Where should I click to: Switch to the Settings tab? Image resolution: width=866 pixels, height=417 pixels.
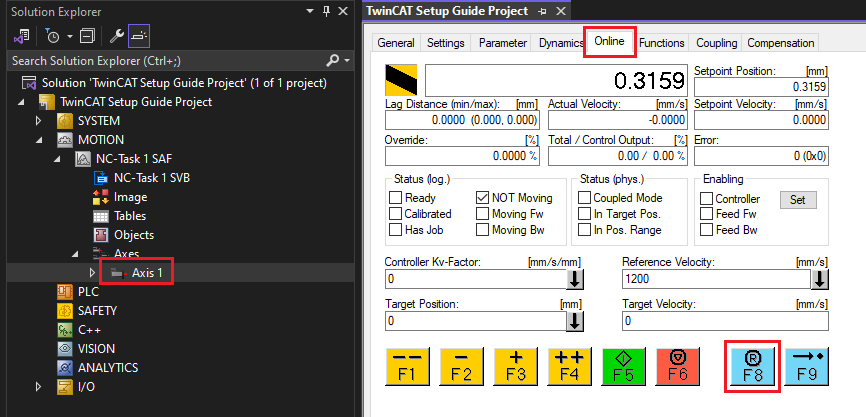click(446, 43)
